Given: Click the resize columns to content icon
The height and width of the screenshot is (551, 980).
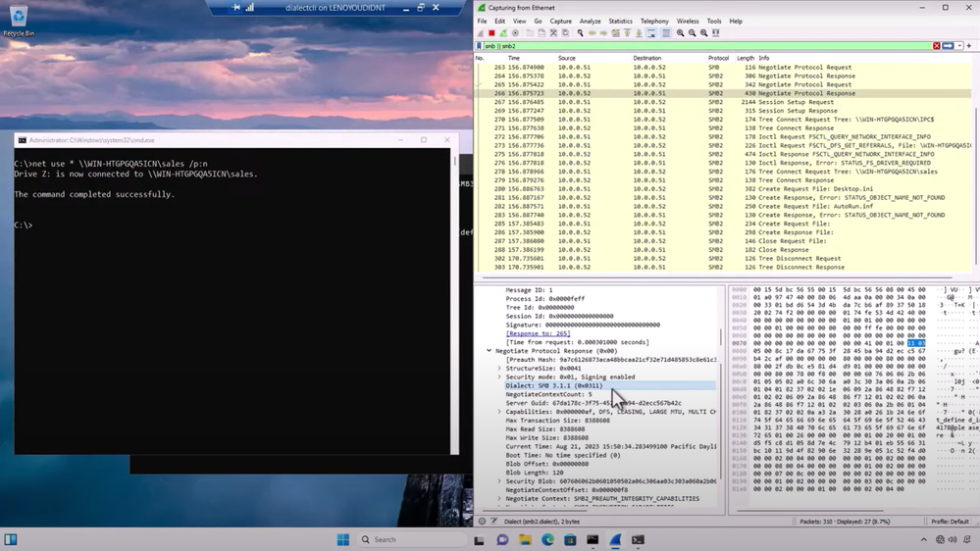Looking at the screenshot, I should click(x=715, y=33).
